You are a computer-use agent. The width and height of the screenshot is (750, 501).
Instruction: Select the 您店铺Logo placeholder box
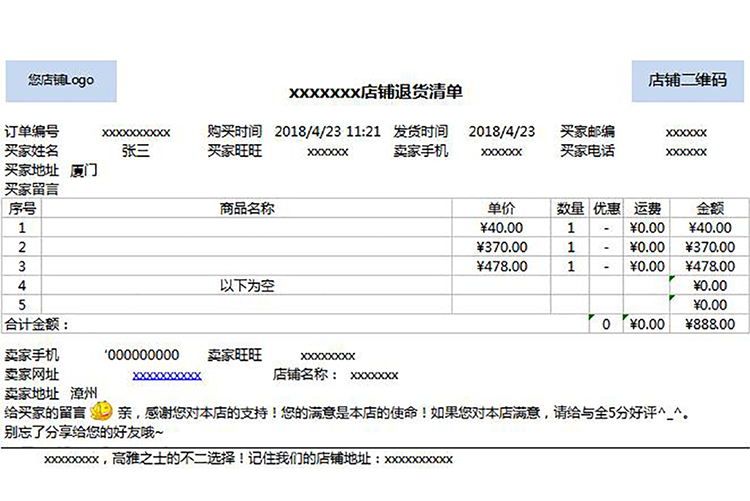pos(61,81)
